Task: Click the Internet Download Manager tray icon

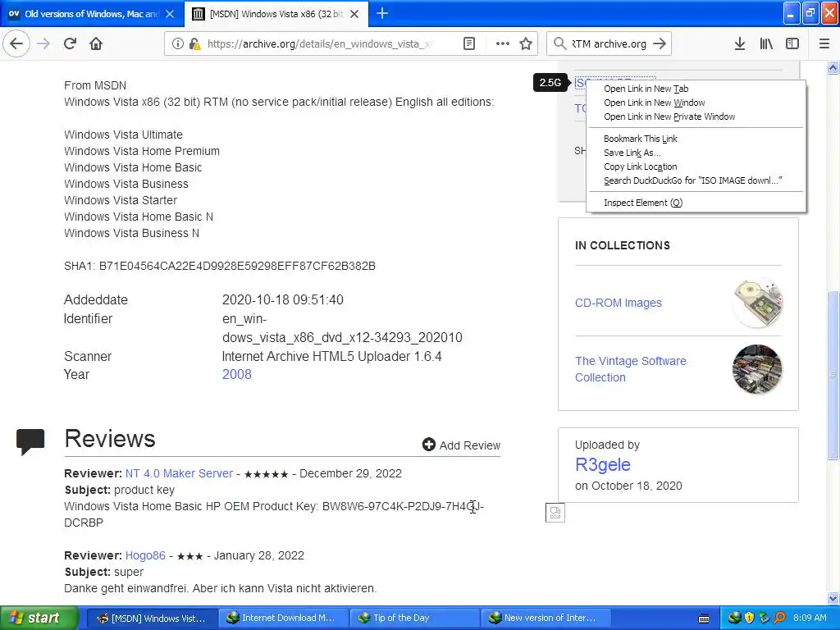Action: 734,618
